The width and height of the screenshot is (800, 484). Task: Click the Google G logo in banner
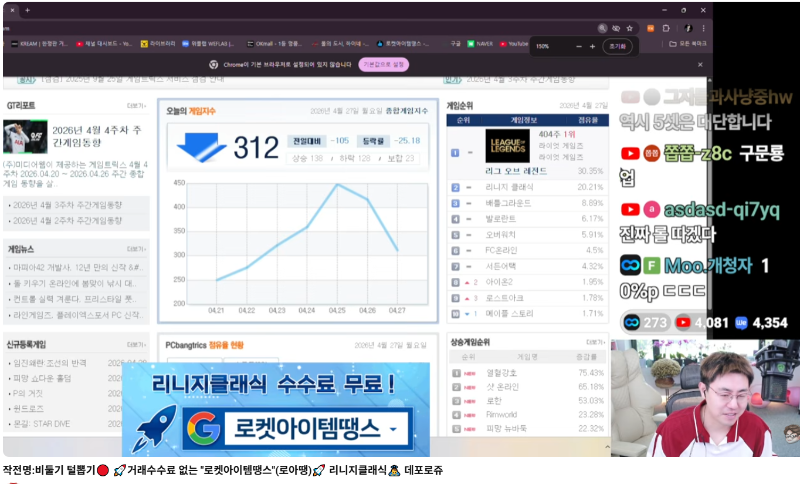[203, 430]
